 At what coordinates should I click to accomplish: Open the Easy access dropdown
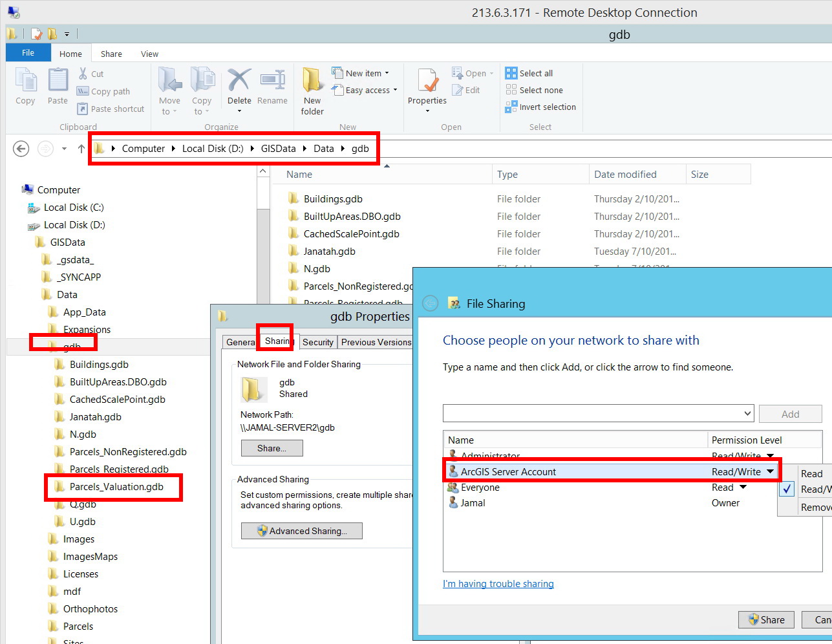[x=365, y=90]
